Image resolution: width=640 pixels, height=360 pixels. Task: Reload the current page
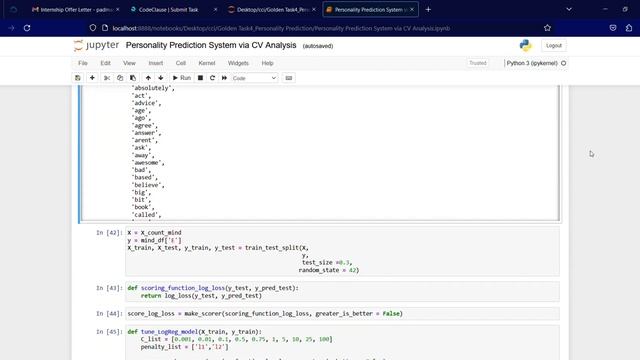point(27,28)
